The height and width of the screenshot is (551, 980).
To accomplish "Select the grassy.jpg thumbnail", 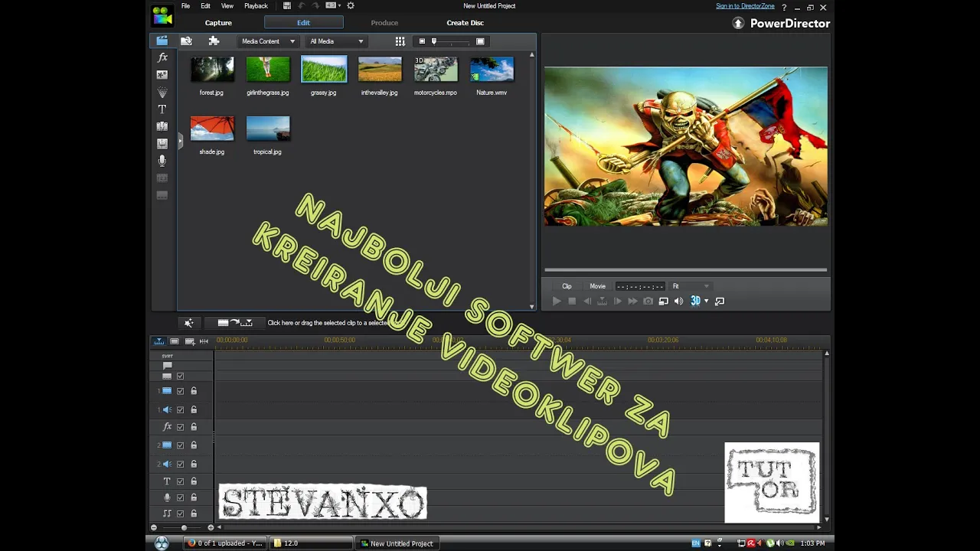I will [324, 70].
